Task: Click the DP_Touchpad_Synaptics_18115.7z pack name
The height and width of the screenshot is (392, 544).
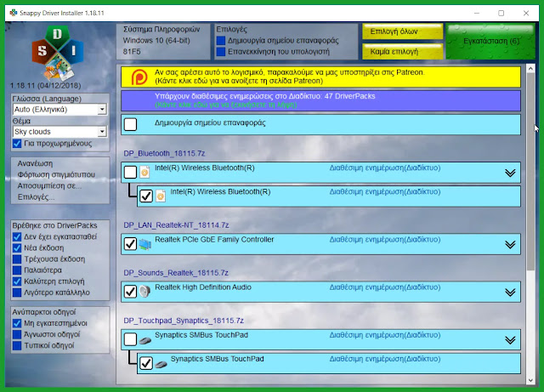Action: click(184, 321)
